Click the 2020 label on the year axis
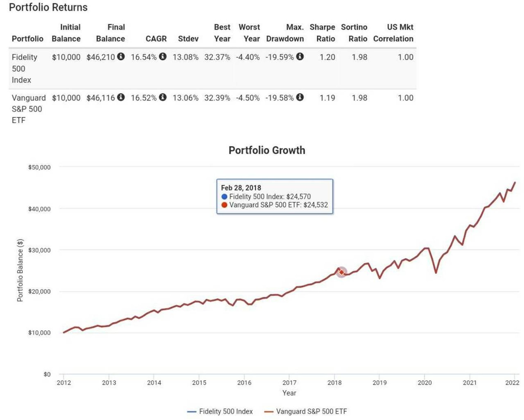Viewport: 524px width, 420px height. click(424, 383)
